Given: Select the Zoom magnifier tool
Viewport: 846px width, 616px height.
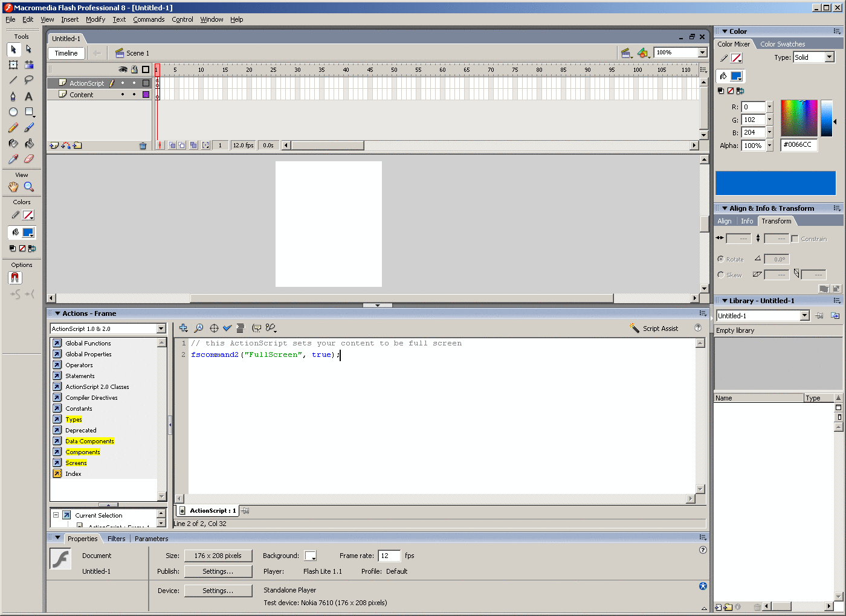Looking at the screenshot, I should (x=28, y=187).
